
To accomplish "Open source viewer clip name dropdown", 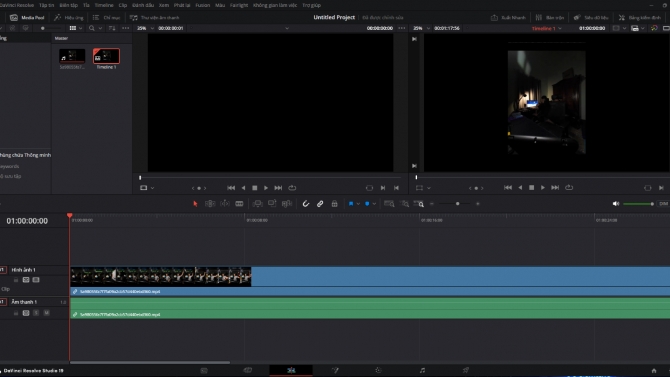I will (x=287, y=28).
